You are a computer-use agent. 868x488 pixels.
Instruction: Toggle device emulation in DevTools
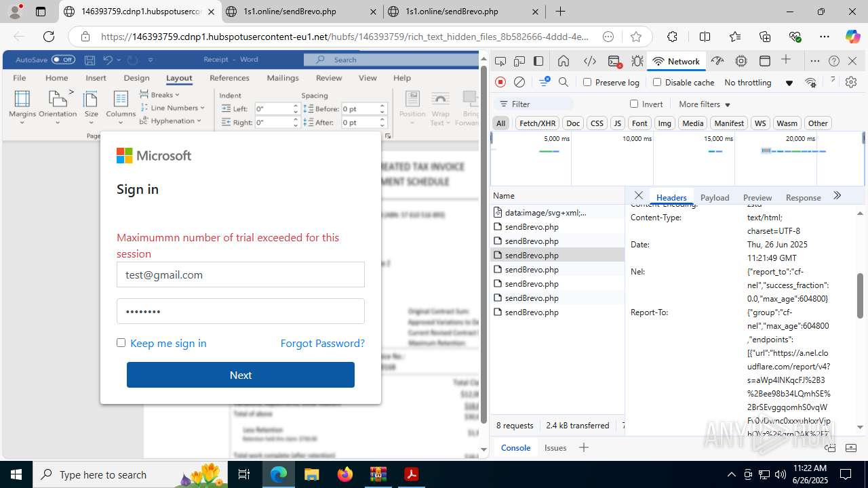click(519, 61)
